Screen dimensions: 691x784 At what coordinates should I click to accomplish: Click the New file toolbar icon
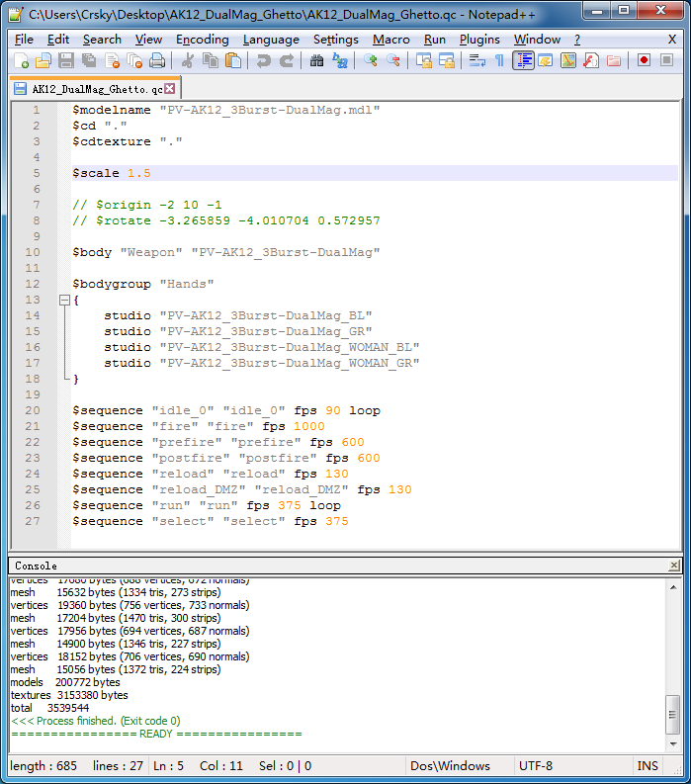click(x=22, y=61)
